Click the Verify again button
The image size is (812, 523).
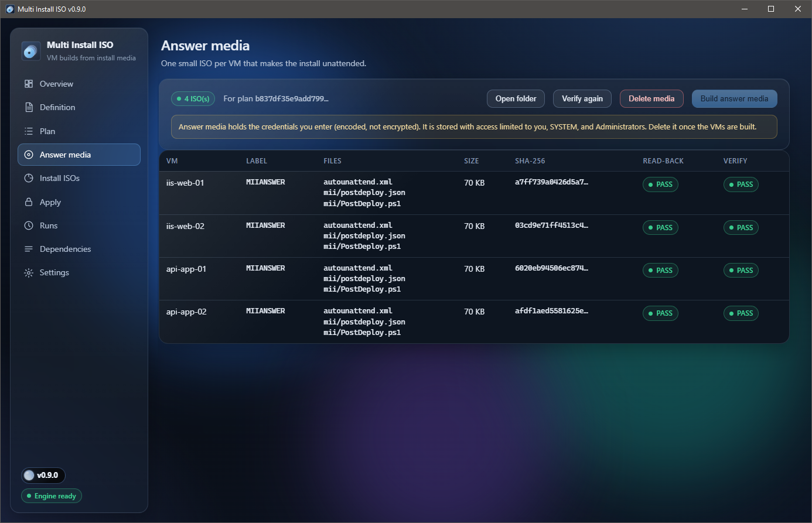coord(582,98)
